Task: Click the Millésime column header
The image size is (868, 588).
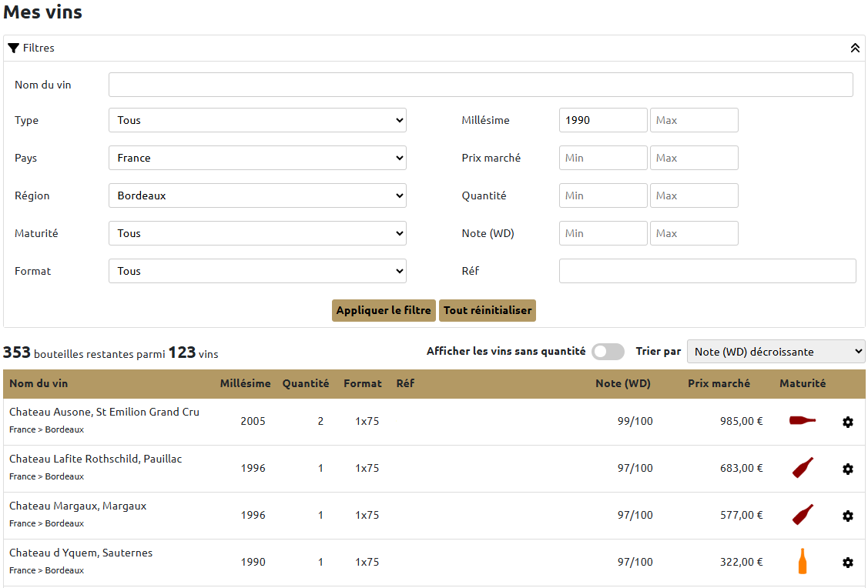Action: [245, 383]
